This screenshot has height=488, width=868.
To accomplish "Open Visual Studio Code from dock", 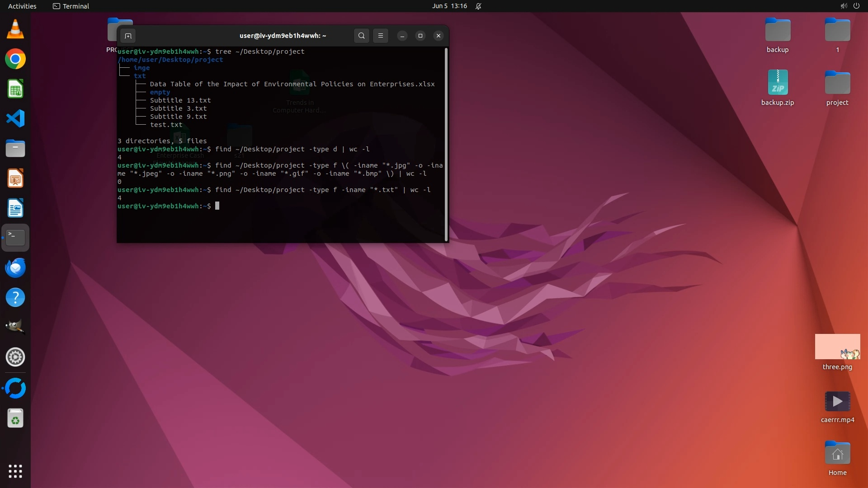I will click(15, 119).
